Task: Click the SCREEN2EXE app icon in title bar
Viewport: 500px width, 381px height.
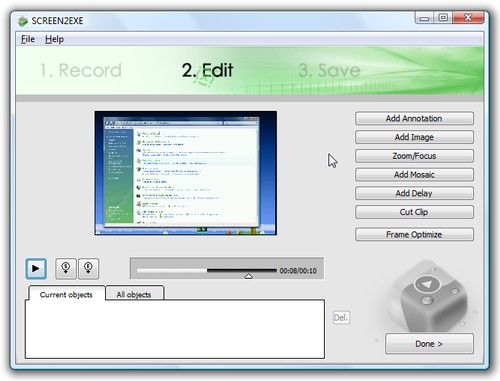Action: [23, 21]
